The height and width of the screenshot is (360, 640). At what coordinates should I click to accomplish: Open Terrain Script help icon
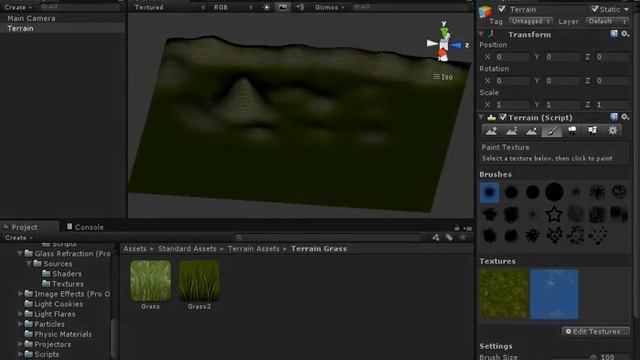coord(614,117)
